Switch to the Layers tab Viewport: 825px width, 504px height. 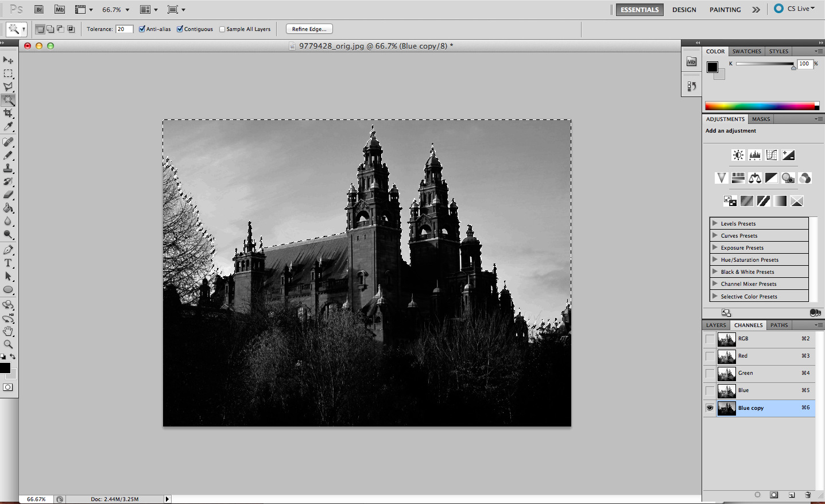(x=716, y=325)
